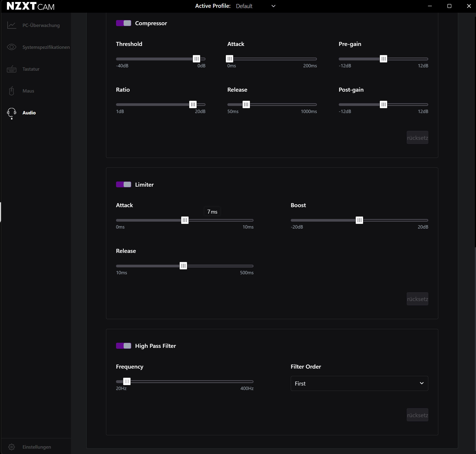Reset the Limiter settings
Image resolution: width=476 pixels, height=454 pixels.
417,299
